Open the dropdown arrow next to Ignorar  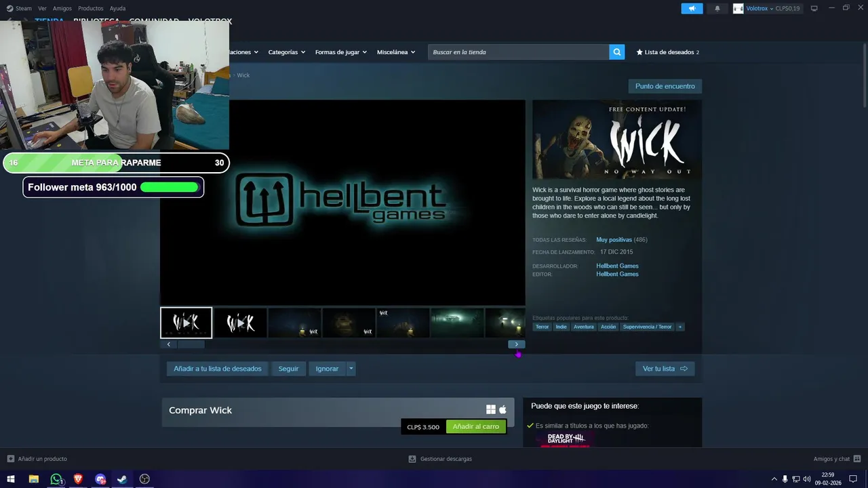351,369
